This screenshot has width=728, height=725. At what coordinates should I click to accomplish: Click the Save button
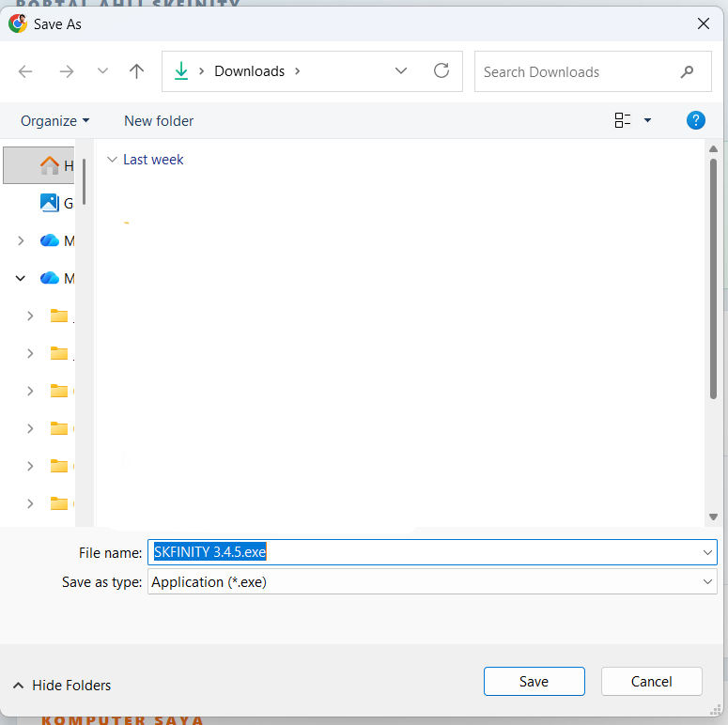tap(534, 681)
